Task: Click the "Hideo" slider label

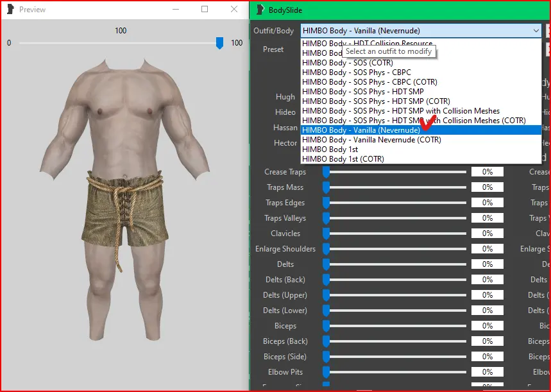Action: point(285,112)
